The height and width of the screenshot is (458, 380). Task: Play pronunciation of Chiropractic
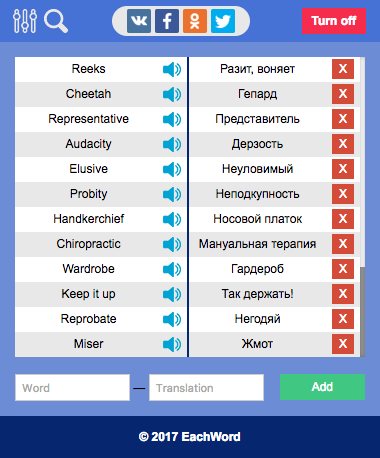click(x=172, y=244)
